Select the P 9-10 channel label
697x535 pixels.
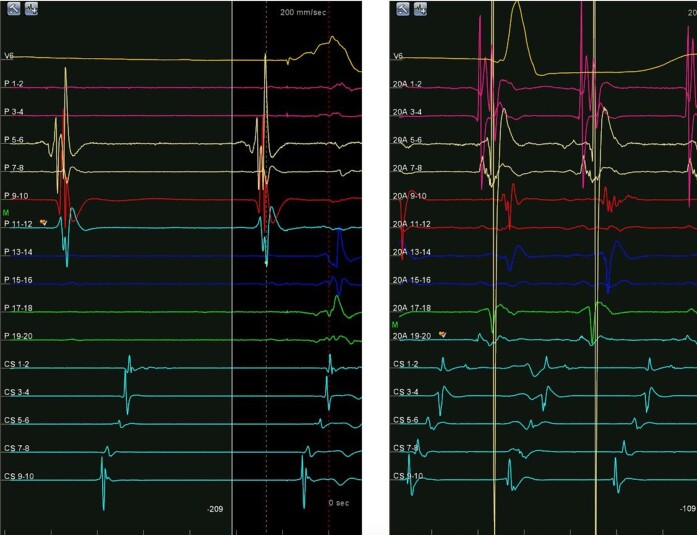(x=16, y=196)
